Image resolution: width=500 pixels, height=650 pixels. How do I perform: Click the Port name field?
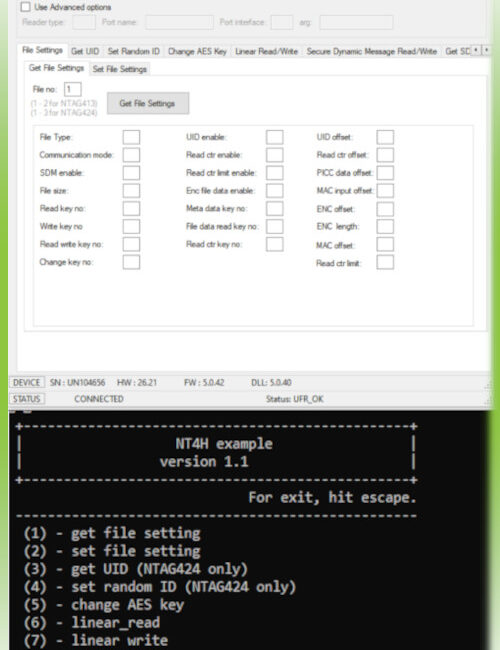click(179, 22)
